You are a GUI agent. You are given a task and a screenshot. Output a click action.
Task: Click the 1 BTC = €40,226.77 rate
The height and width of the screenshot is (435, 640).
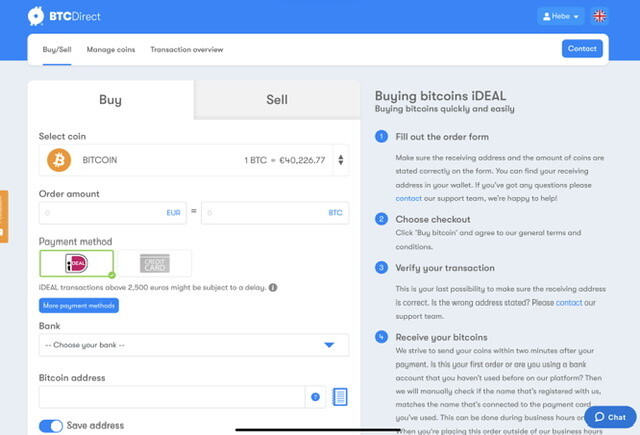point(284,160)
